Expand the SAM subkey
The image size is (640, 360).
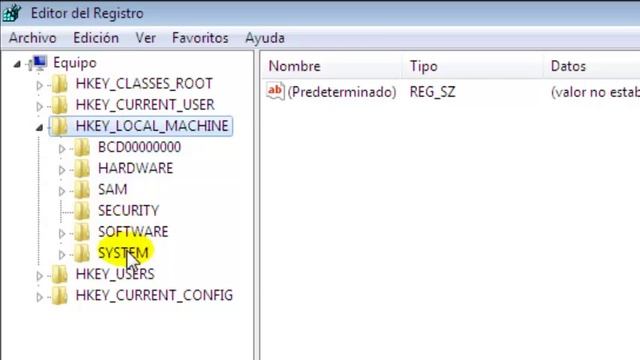(x=62, y=191)
